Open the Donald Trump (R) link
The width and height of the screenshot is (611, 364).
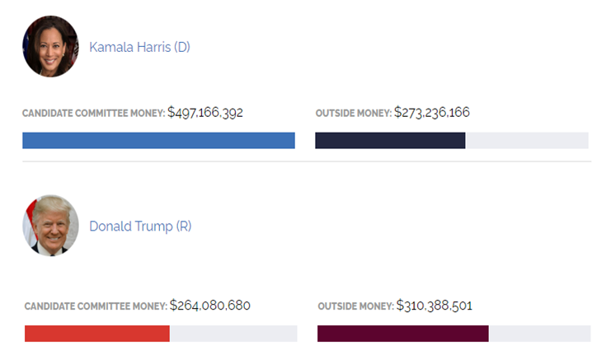[140, 226]
